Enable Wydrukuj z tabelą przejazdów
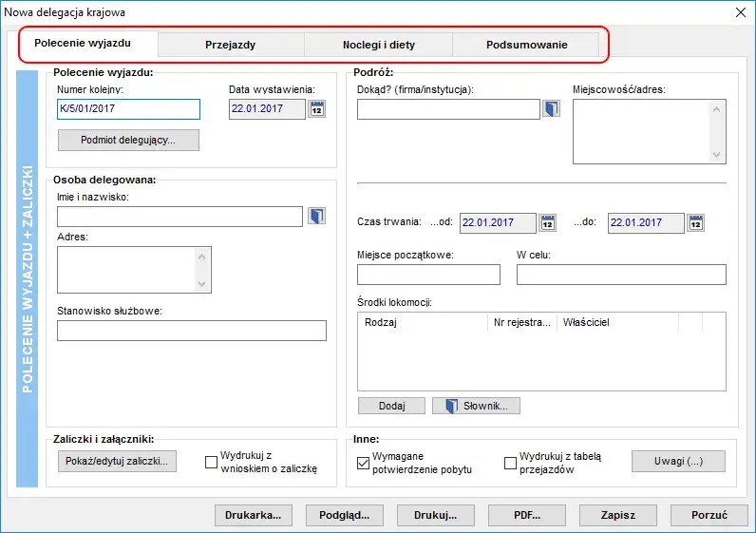The width and height of the screenshot is (756, 533). pos(511,463)
